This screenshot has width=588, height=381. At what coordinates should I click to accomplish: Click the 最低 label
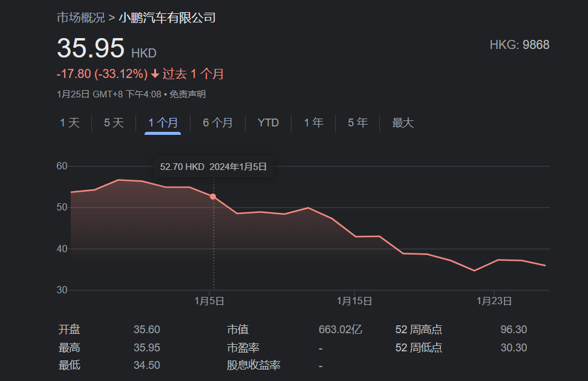pyautogui.click(x=70, y=365)
